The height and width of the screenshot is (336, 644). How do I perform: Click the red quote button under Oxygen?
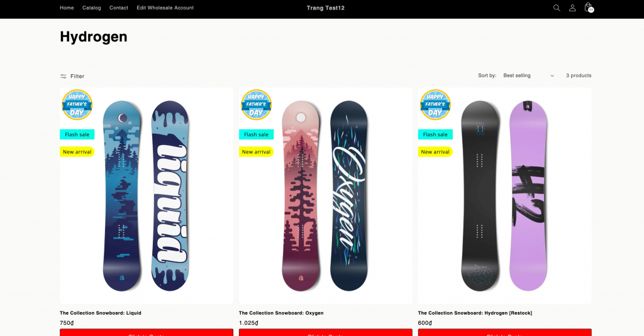pyautogui.click(x=326, y=332)
